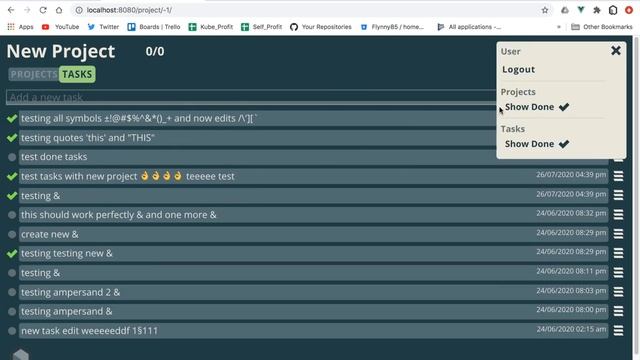The height and width of the screenshot is (360, 640).
Task: Open Other Bookmarks folder
Action: click(602, 27)
